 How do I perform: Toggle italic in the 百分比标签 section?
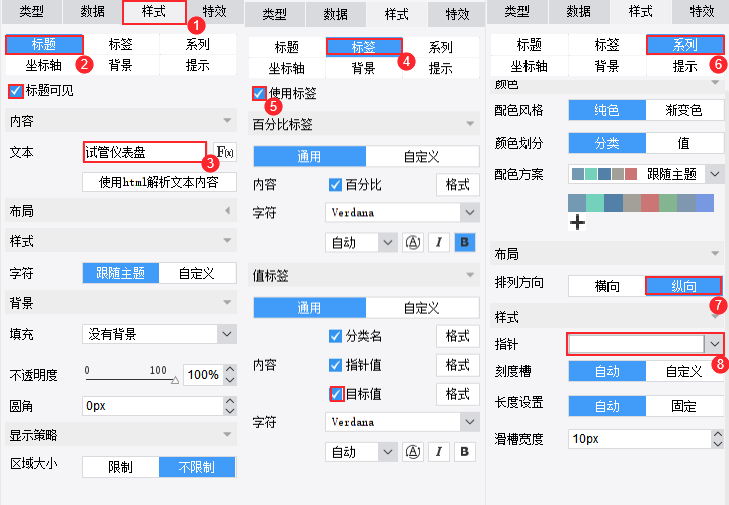tap(438, 242)
